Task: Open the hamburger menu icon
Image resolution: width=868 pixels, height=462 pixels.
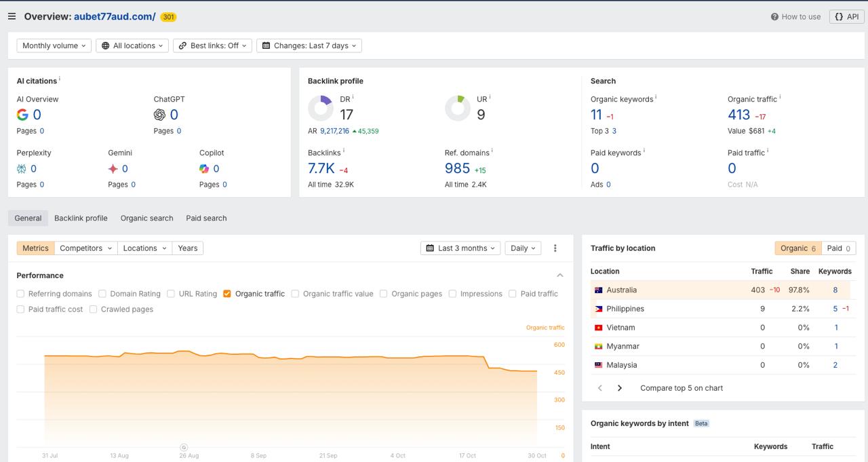Action: pyautogui.click(x=12, y=16)
